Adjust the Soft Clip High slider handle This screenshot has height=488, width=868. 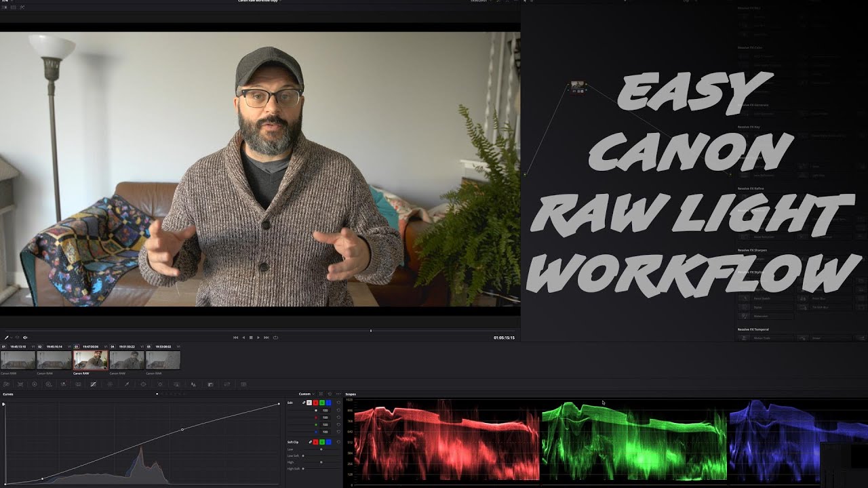[321, 462]
